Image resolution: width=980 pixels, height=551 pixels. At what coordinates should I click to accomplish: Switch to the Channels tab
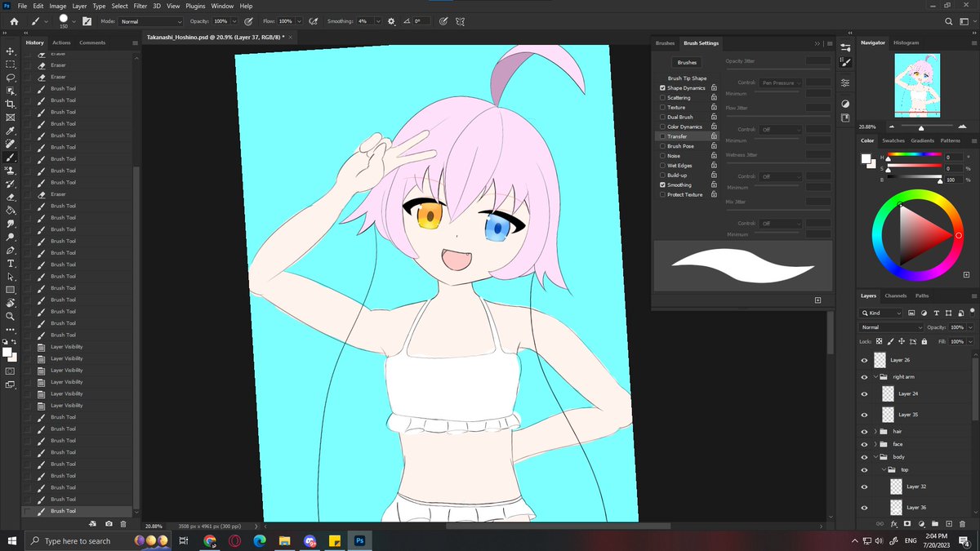pos(896,295)
